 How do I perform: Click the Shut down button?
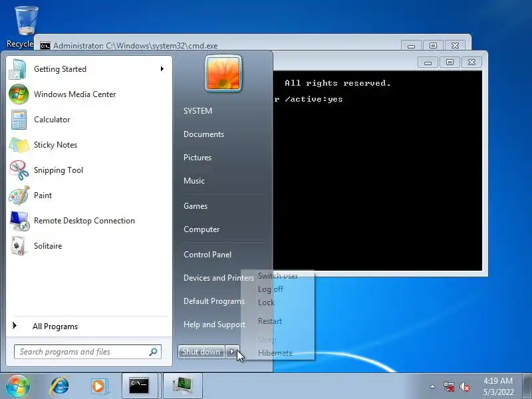point(201,352)
